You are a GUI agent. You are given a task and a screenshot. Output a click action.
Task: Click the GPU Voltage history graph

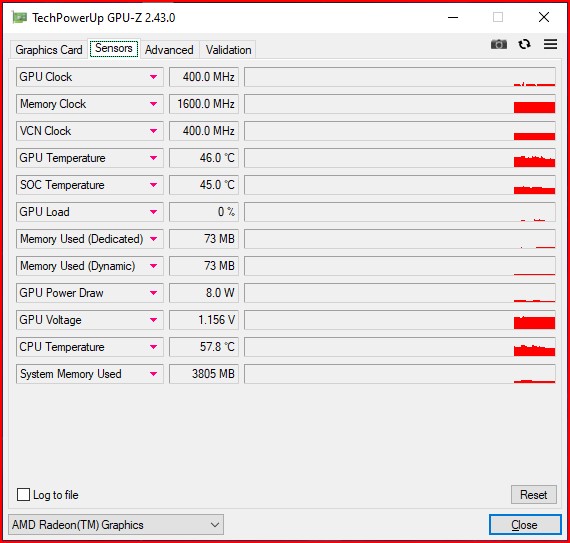pyautogui.click(x=400, y=320)
